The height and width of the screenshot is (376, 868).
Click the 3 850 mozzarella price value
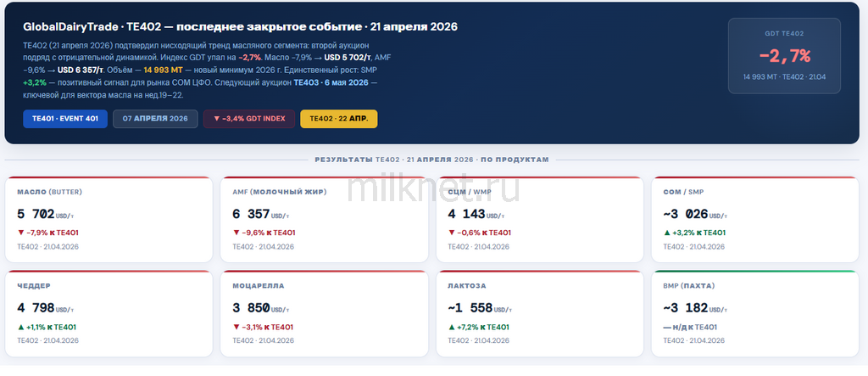click(x=251, y=309)
